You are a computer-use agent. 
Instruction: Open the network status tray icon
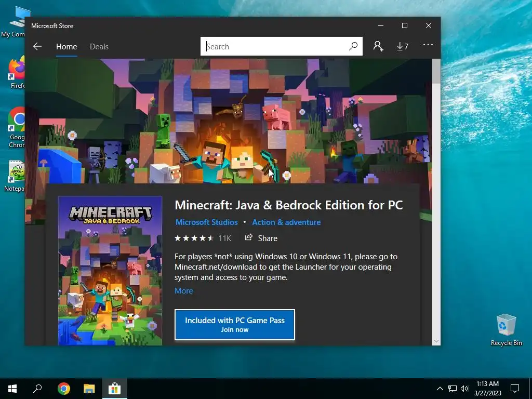(x=453, y=389)
